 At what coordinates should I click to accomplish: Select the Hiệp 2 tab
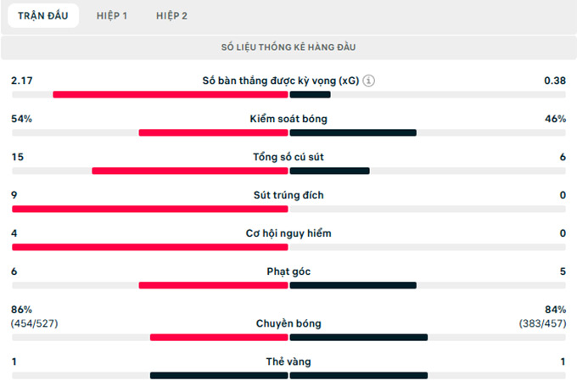click(172, 16)
